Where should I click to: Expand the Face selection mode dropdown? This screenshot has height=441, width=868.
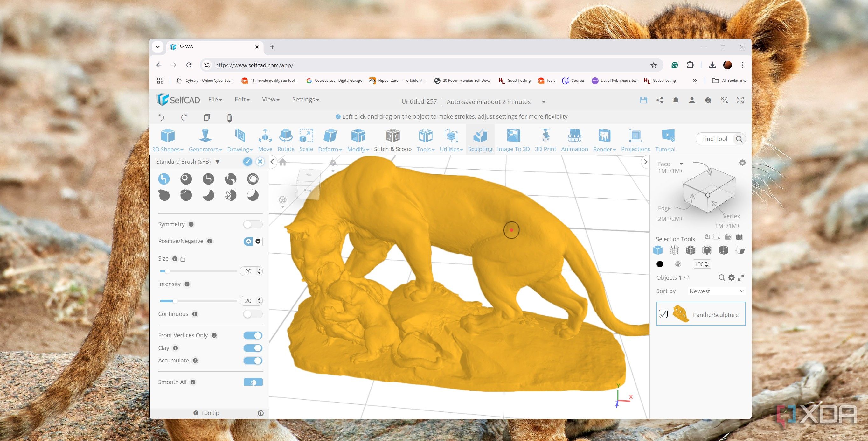click(x=681, y=164)
